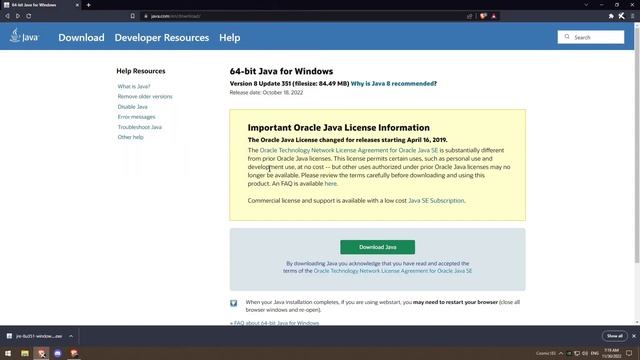The height and width of the screenshot is (360, 640).
Task: Show hidden system tray icons
Action: coord(561,353)
